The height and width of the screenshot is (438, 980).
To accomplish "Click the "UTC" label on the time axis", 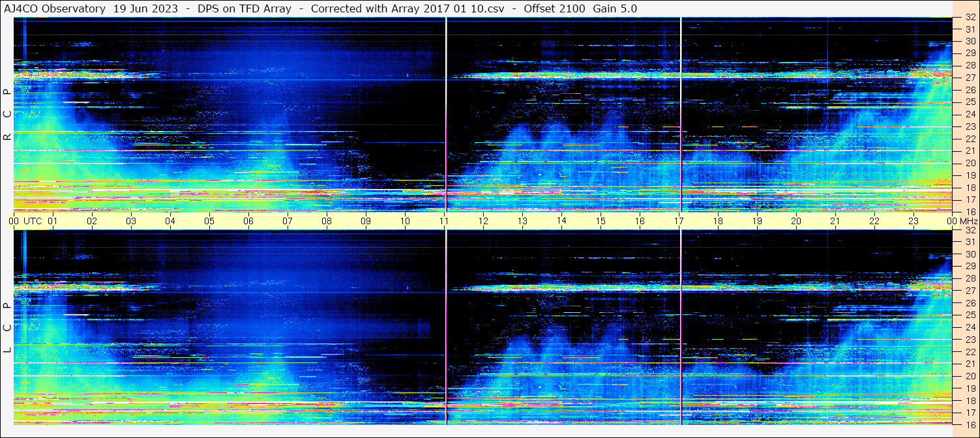I will click(33, 221).
